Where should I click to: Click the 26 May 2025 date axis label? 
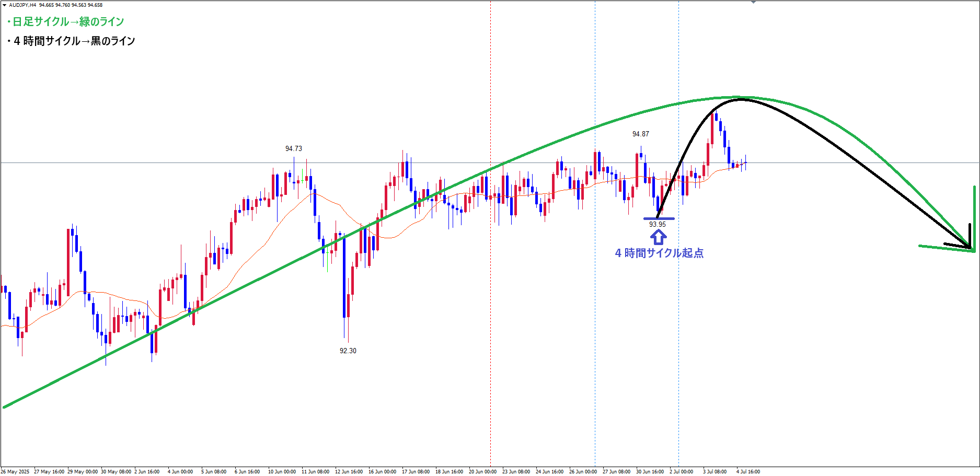click(x=15, y=471)
